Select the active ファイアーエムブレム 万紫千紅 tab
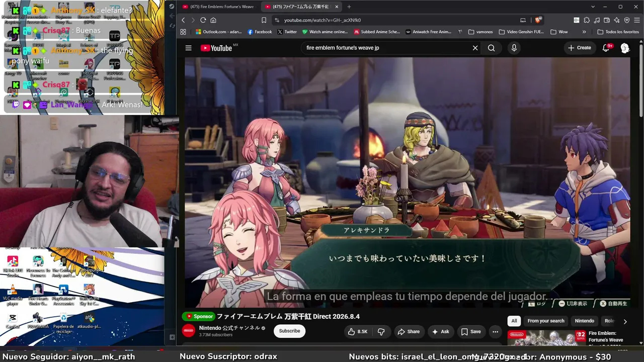644x362 pixels. pos(301,7)
